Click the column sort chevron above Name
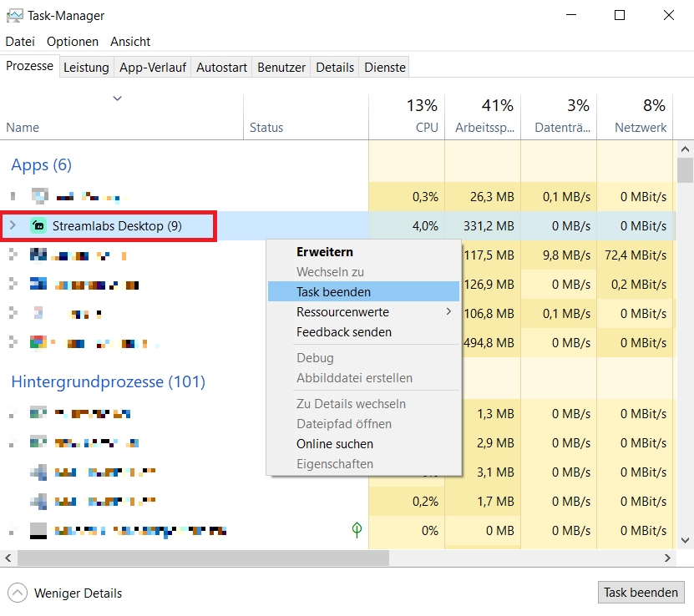 [x=118, y=98]
